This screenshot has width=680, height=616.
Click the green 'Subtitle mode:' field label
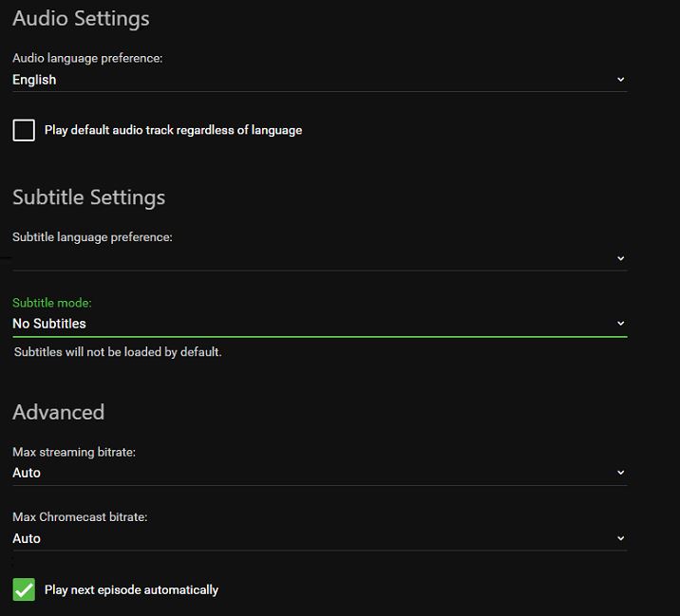51,303
